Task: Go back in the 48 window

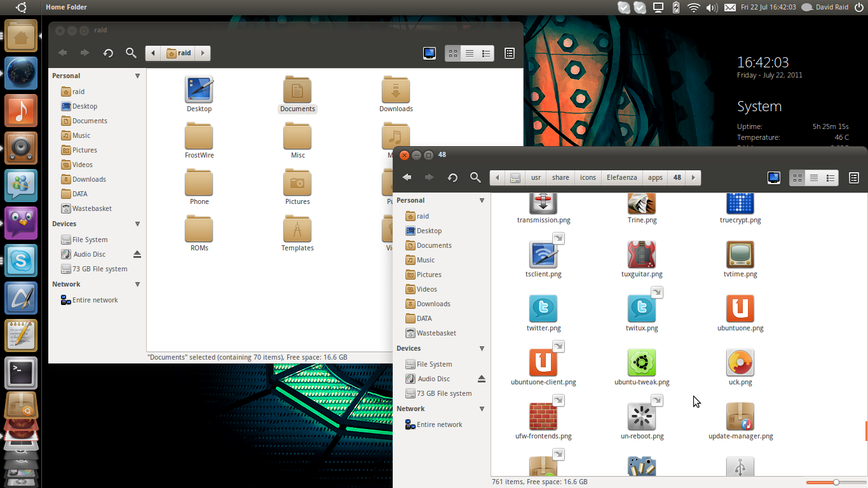Action: click(x=407, y=178)
